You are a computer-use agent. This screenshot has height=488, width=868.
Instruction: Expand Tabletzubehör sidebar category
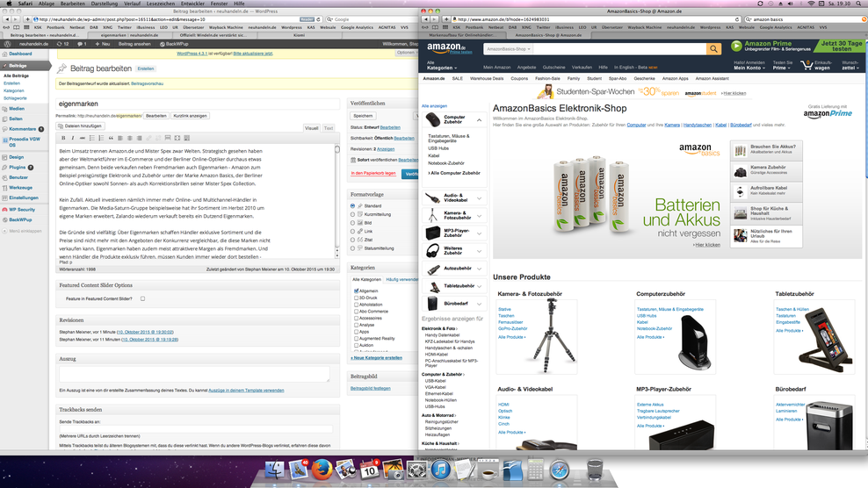[480, 286]
